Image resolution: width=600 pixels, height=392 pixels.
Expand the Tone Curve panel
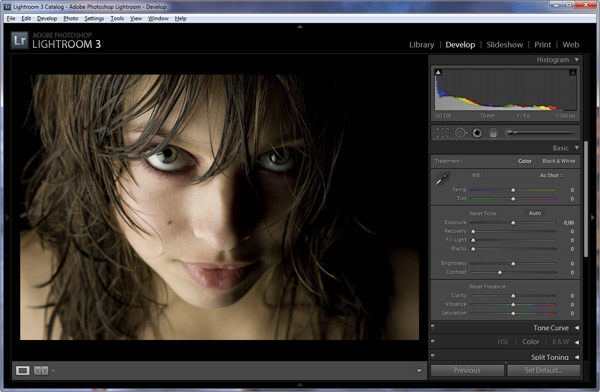[577, 328]
